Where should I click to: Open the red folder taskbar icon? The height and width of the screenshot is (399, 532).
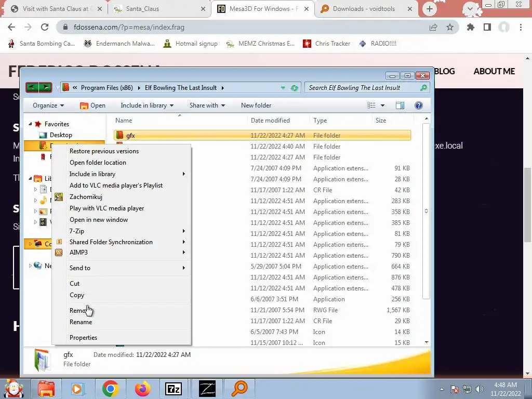pos(46,389)
